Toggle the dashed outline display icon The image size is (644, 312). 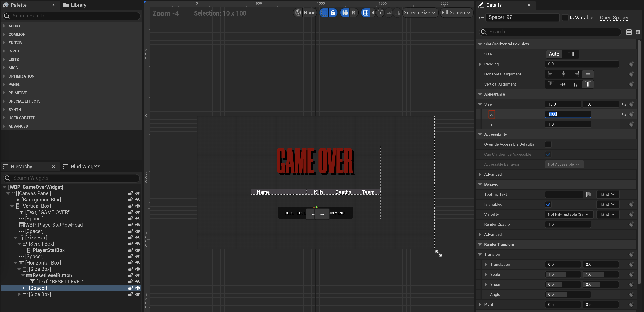tap(324, 12)
